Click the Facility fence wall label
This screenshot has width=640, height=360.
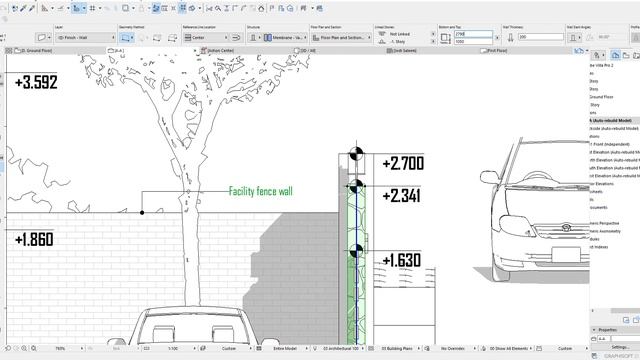[x=260, y=191]
